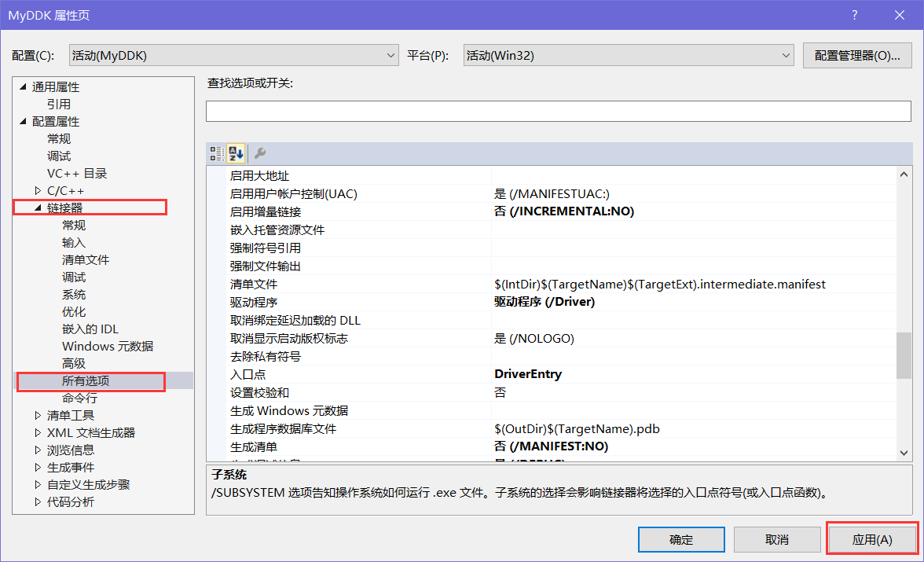Select the 启用增量链接 property name
This screenshot has width=924, height=562.
[266, 211]
